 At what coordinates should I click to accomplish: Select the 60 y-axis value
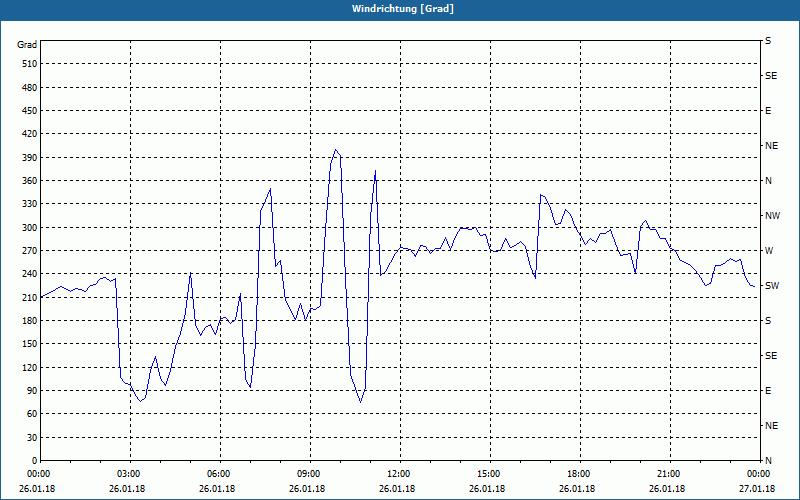[32, 413]
